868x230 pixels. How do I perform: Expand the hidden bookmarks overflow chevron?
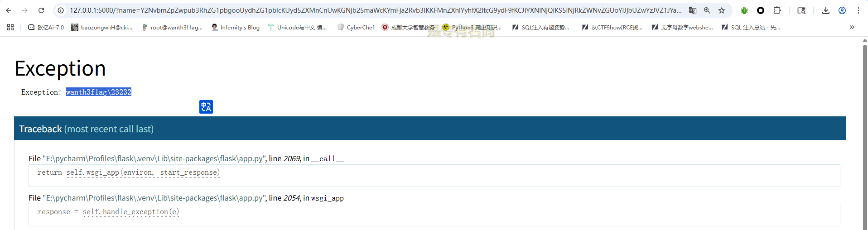point(852,27)
